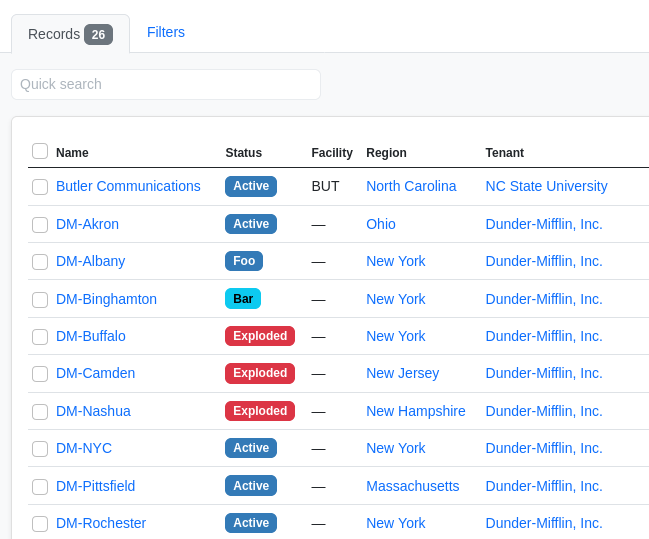
Task: Click the 26 records count badge
Action: click(99, 34)
